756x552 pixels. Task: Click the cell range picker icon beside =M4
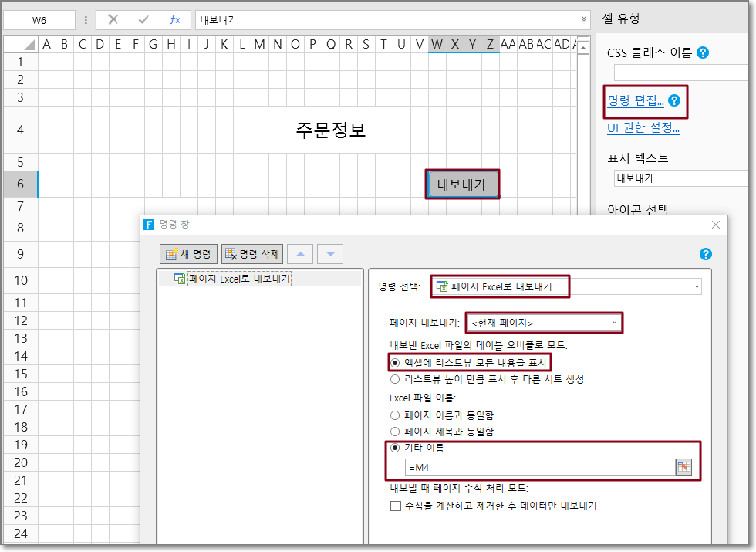click(683, 467)
